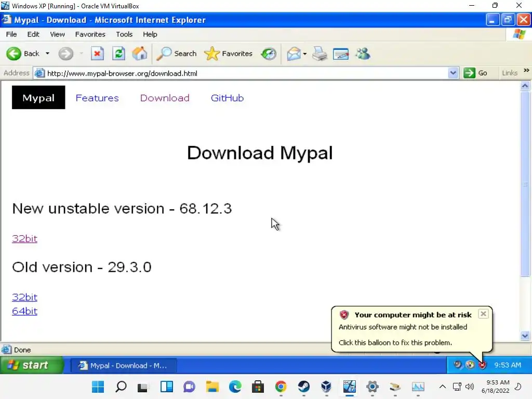This screenshot has height=399, width=532.
Task: Open Task View on host taskbar
Action: [143, 387]
